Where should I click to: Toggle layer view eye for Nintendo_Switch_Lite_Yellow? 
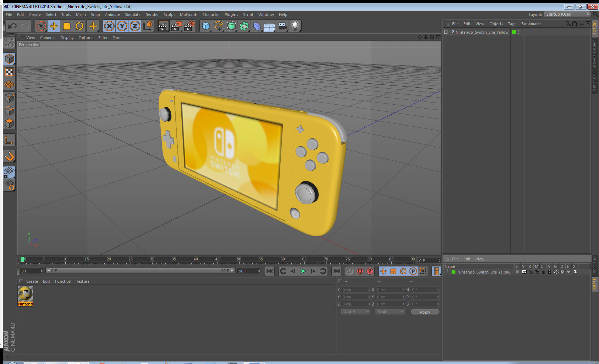(x=524, y=272)
